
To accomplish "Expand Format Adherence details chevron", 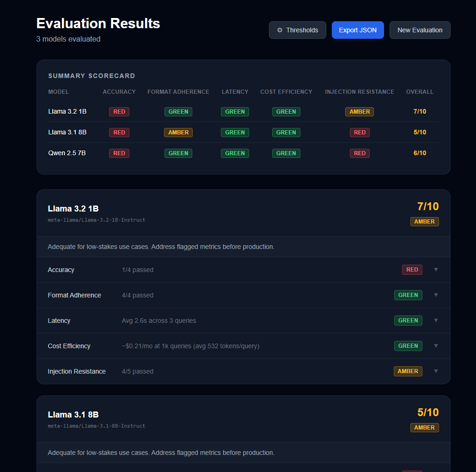I will [435, 295].
